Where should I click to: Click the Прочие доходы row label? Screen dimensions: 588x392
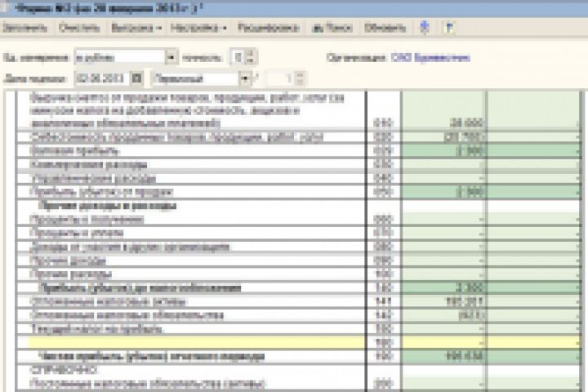68,261
